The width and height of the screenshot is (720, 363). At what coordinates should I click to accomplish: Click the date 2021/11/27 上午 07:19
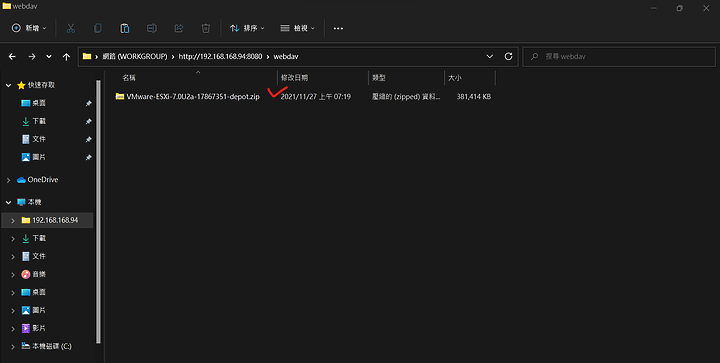coord(315,96)
